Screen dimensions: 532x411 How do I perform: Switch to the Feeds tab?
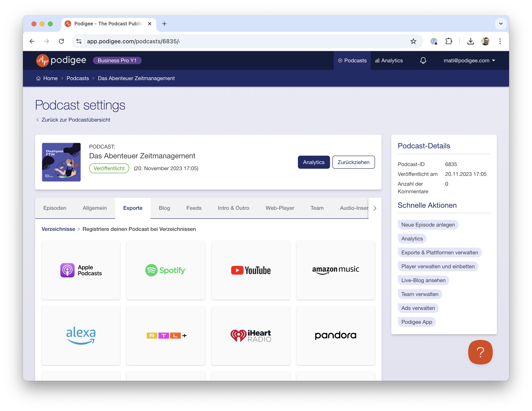coord(194,208)
